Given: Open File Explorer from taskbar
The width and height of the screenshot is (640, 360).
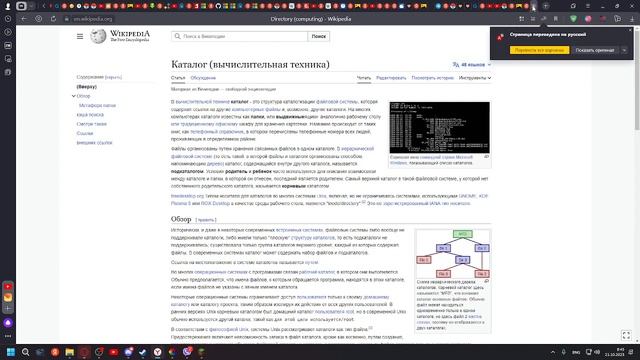Looking at the screenshot, I should pyautogui.click(x=70, y=352).
